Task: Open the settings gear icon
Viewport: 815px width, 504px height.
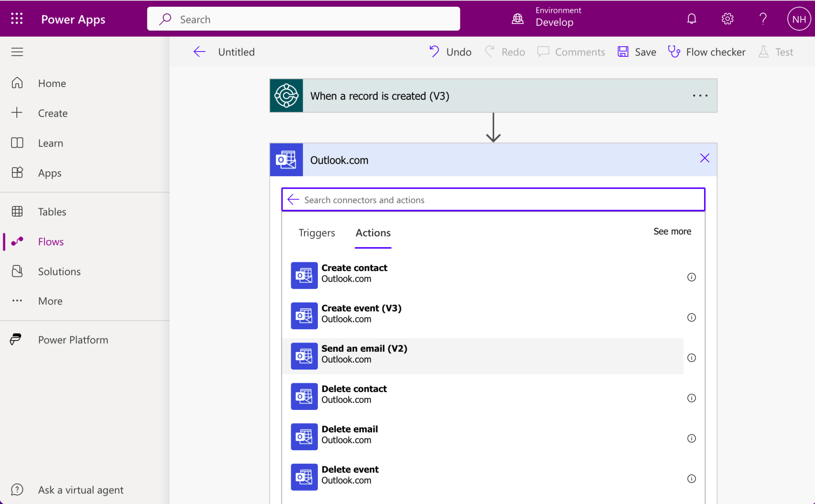Action: [x=727, y=19]
